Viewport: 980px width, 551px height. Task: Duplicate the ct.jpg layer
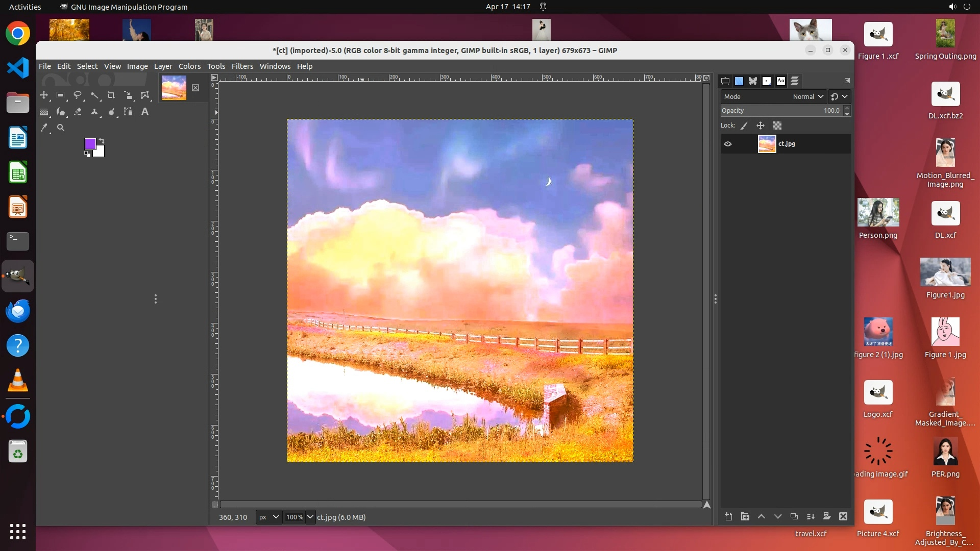click(794, 517)
